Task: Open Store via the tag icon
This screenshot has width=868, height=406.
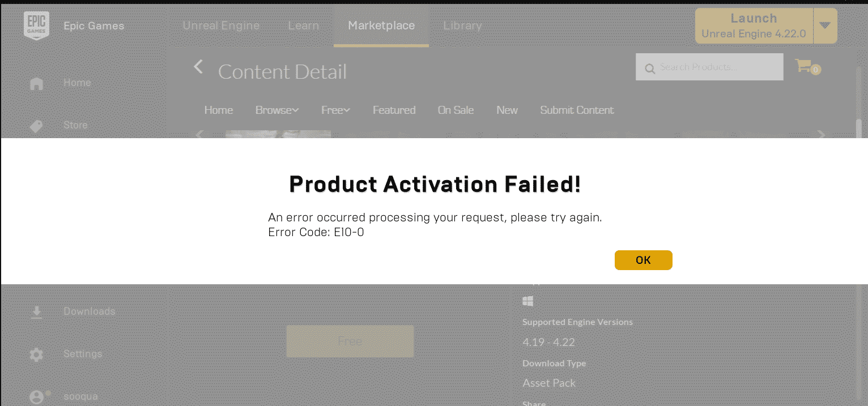Action: pos(36,126)
